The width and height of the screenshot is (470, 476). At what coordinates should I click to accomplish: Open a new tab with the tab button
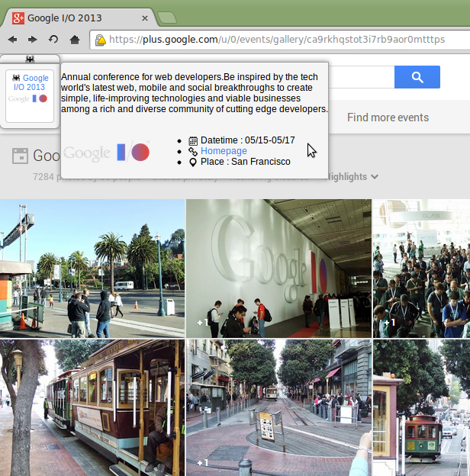[167, 17]
